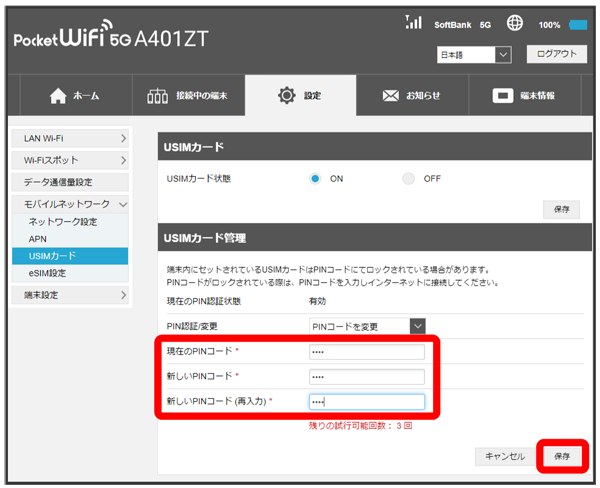The height and width of the screenshot is (488, 600).
Task: Click the notifications envelope icon
Action: (391, 96)
